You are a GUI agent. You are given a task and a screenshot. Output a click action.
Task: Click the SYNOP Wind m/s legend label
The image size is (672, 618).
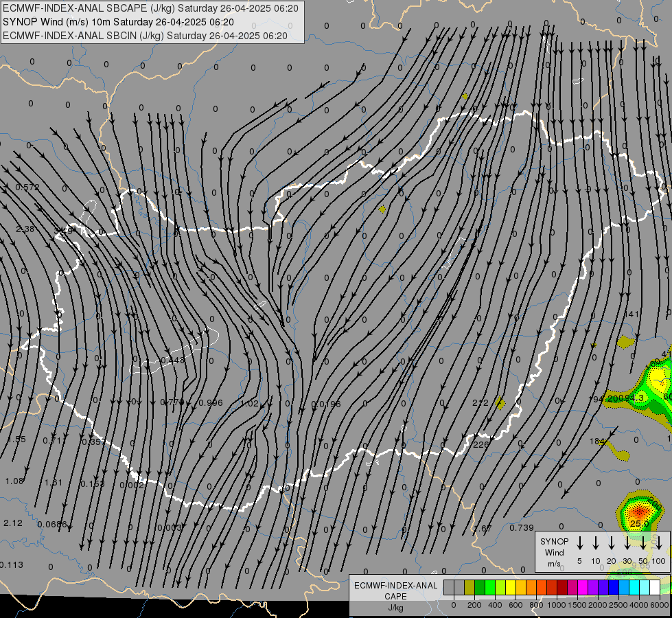[x=554, y=552]
